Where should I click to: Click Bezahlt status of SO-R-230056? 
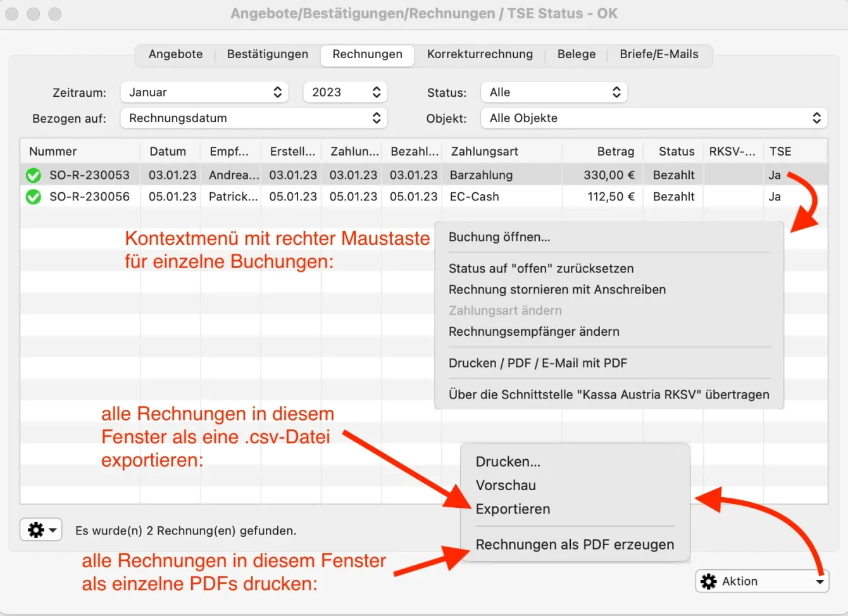674,197
